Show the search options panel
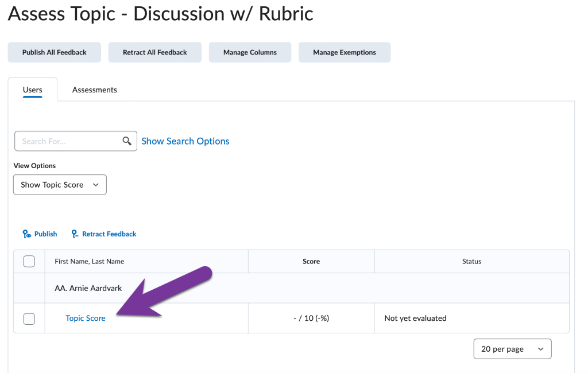The width and height of the screenshot is (588, 373). pos(185,141)
